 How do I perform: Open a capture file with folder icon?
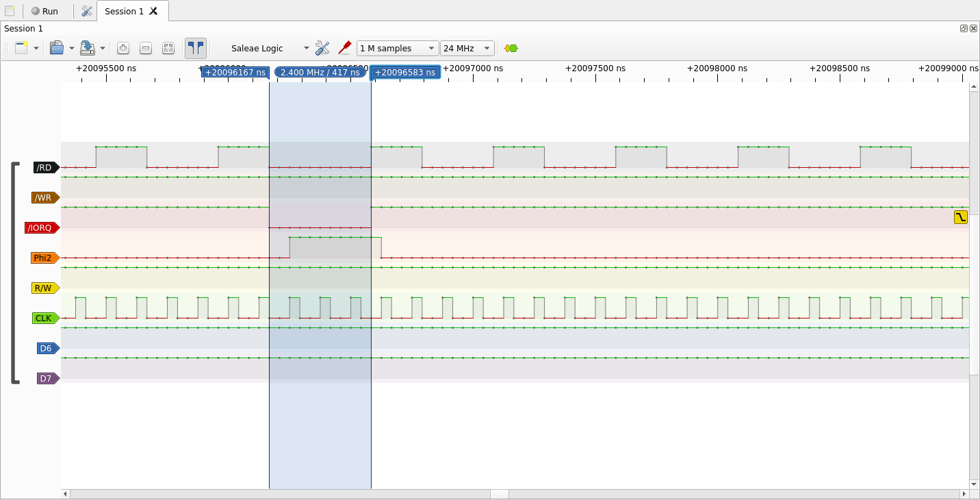57,48
